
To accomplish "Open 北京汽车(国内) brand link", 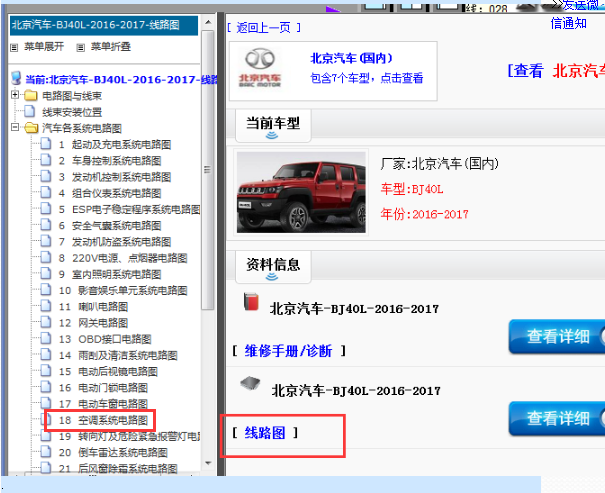I will coord(352,58).
